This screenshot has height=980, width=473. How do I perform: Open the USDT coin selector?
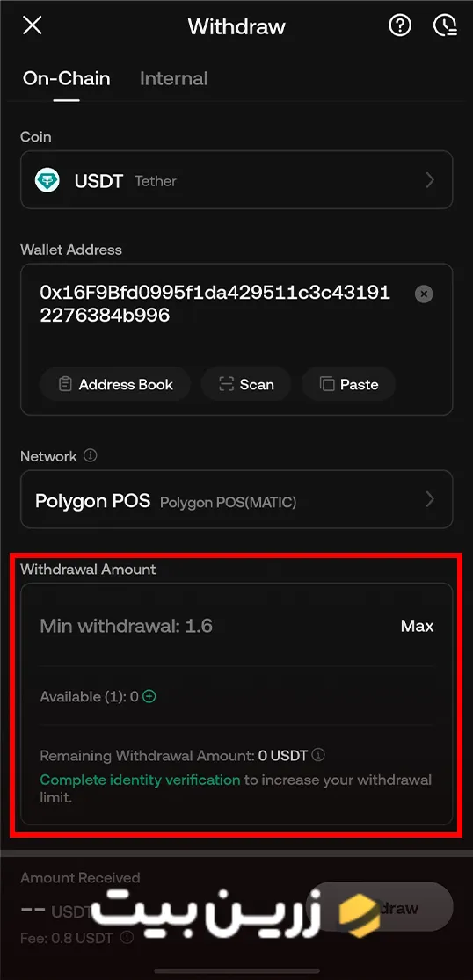coord(236,179)
